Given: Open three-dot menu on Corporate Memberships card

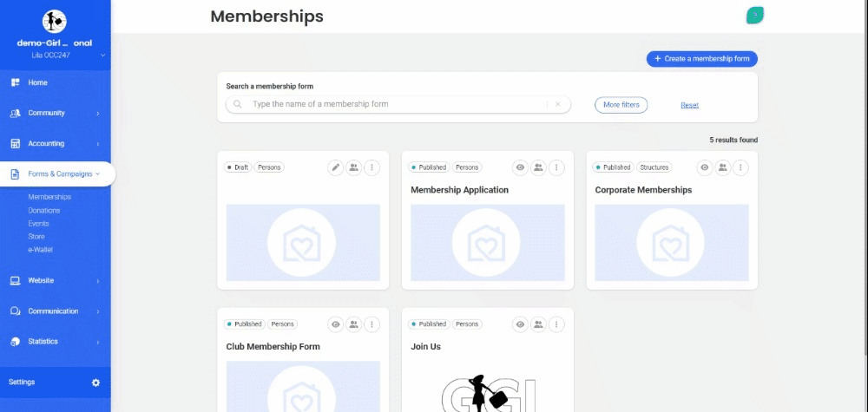Looking at the screenshot, I should (x=742, y=167).
